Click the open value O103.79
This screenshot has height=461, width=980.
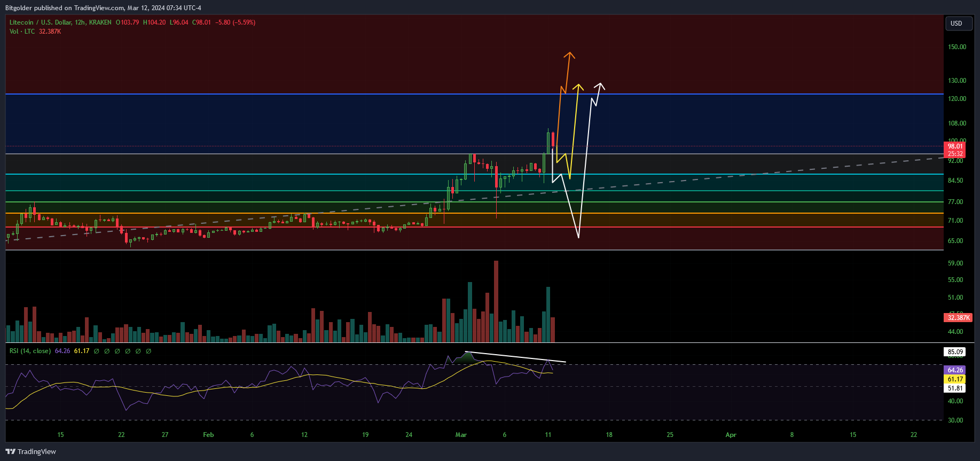click(x=127, y=22)
